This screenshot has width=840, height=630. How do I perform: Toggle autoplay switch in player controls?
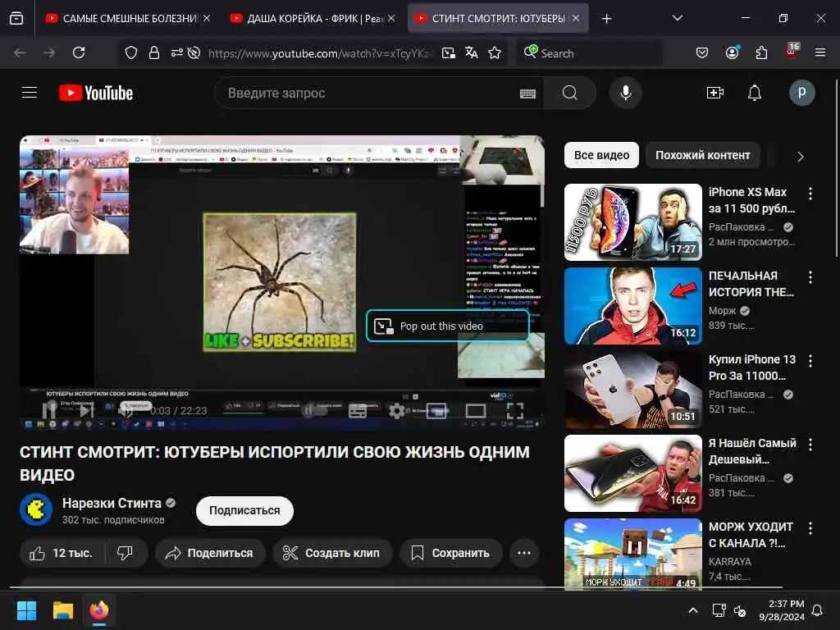[314, 411]
